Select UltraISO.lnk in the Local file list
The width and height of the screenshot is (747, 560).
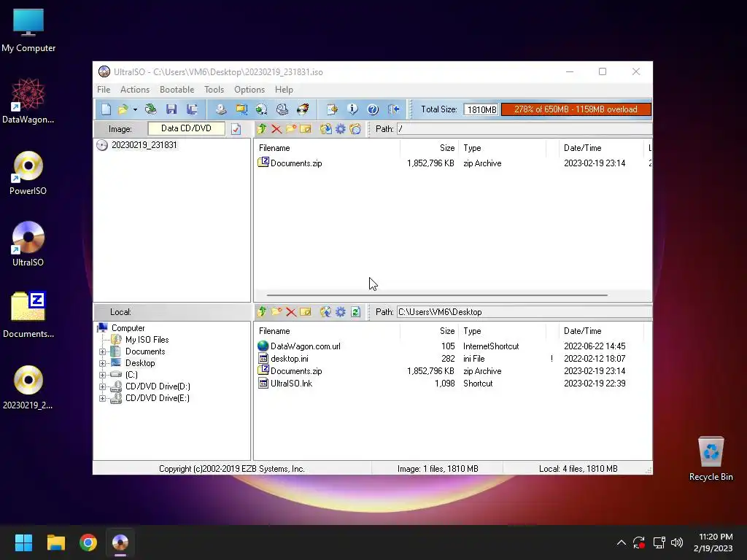[x=291, y=384]
